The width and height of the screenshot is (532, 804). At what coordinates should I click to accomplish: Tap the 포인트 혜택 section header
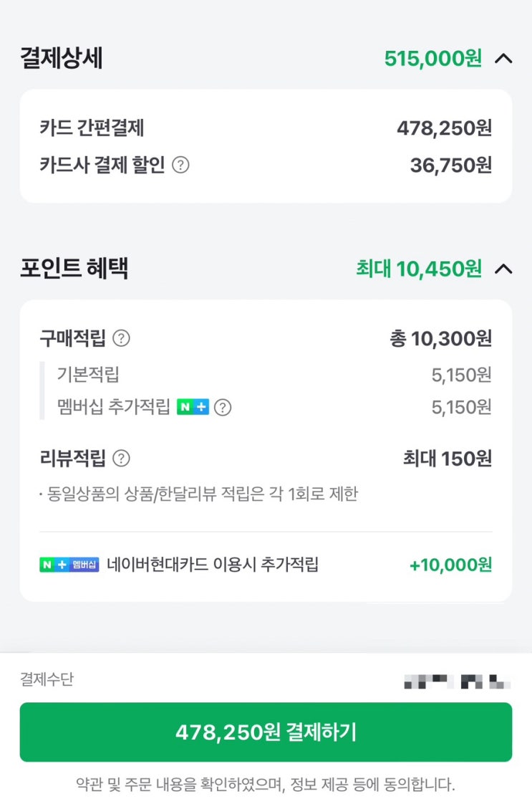pos(74,269)
